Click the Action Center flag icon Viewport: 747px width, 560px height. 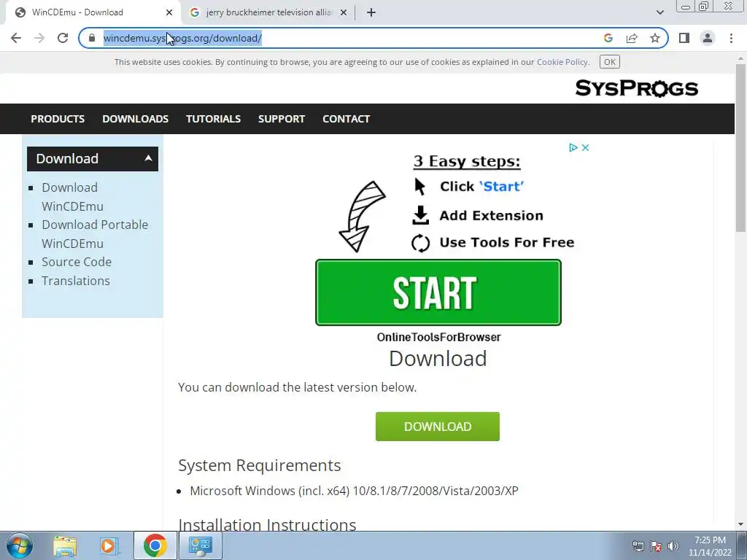656,546
